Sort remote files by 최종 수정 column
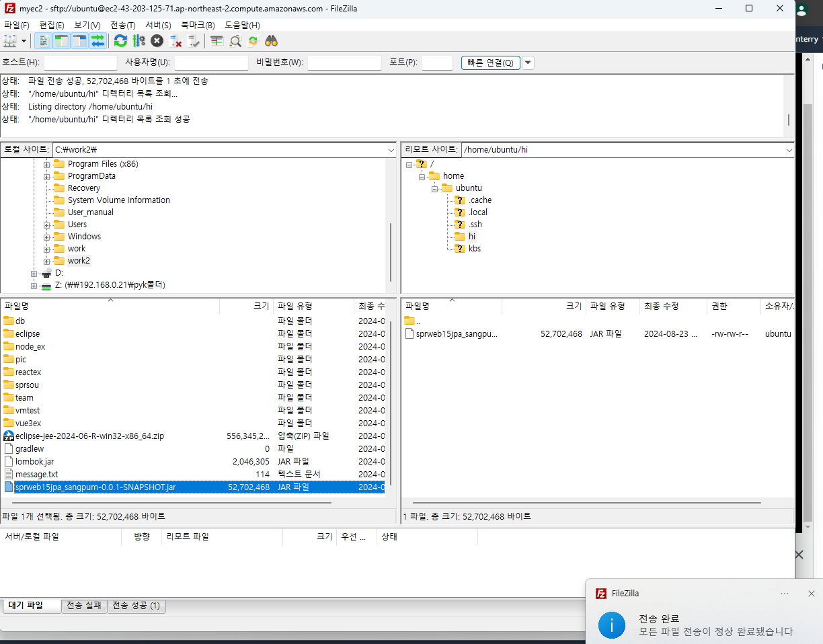 coord(673,306)
